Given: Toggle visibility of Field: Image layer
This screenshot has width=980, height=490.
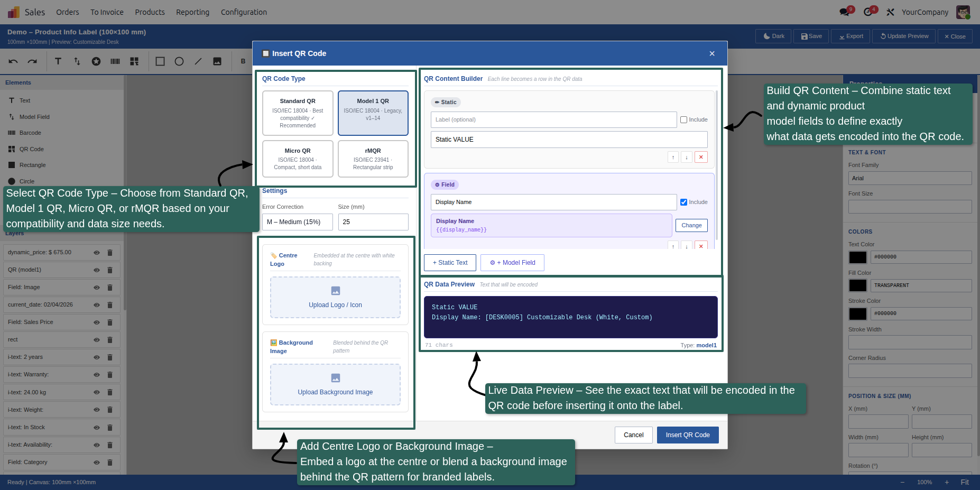Looking at the screenshot, I should [97, 288].
